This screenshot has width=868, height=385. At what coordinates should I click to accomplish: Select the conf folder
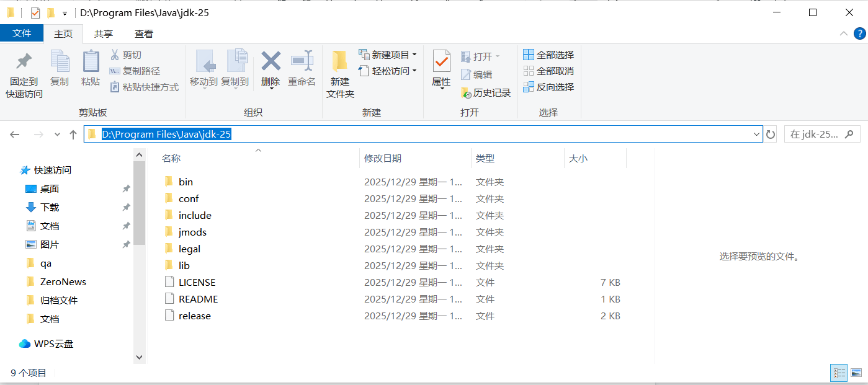tap(189, 198)
